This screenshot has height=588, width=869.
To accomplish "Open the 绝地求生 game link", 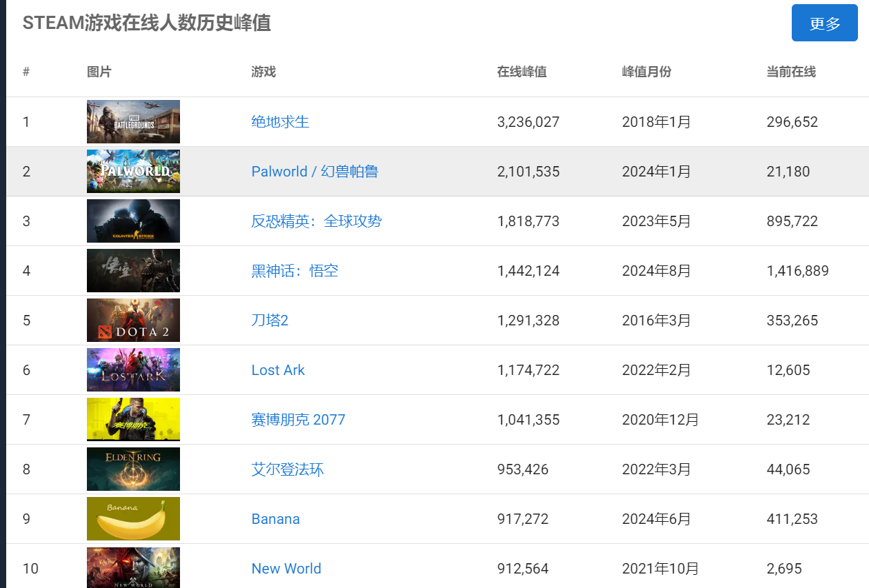I will tap(280, 122).
